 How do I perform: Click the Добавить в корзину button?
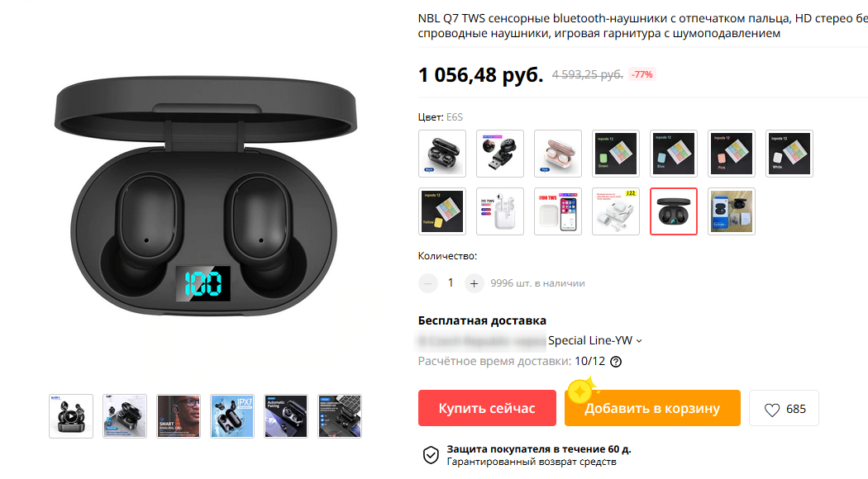click(652, 408)
